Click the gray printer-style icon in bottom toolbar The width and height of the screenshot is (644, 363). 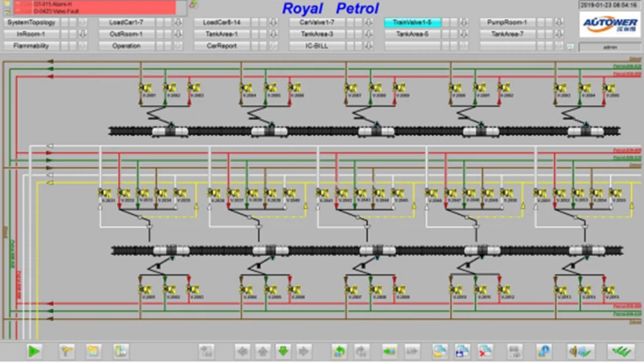pos(515,351)
